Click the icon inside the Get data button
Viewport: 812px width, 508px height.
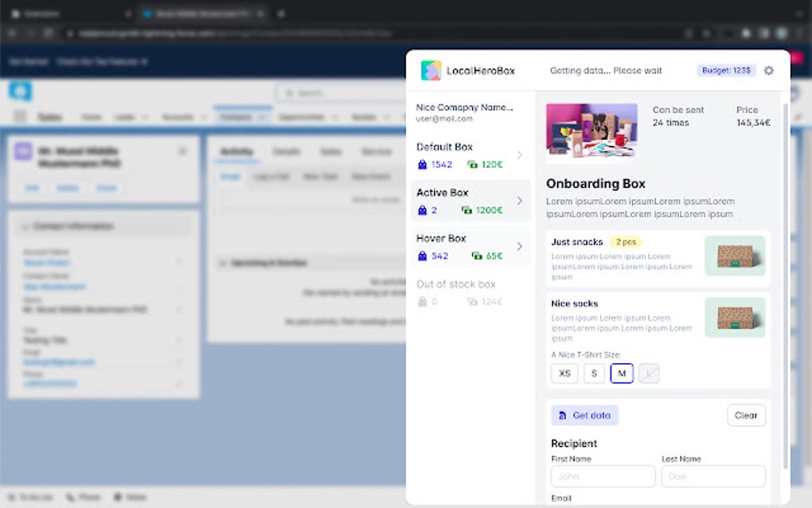pyautogui.click(x=563, y=415)
